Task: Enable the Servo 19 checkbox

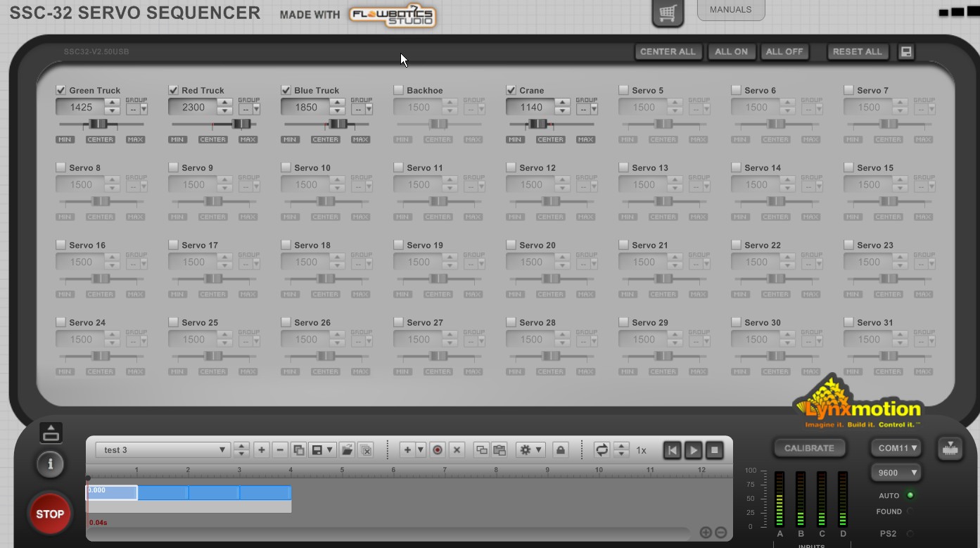Action: (398, 244)
